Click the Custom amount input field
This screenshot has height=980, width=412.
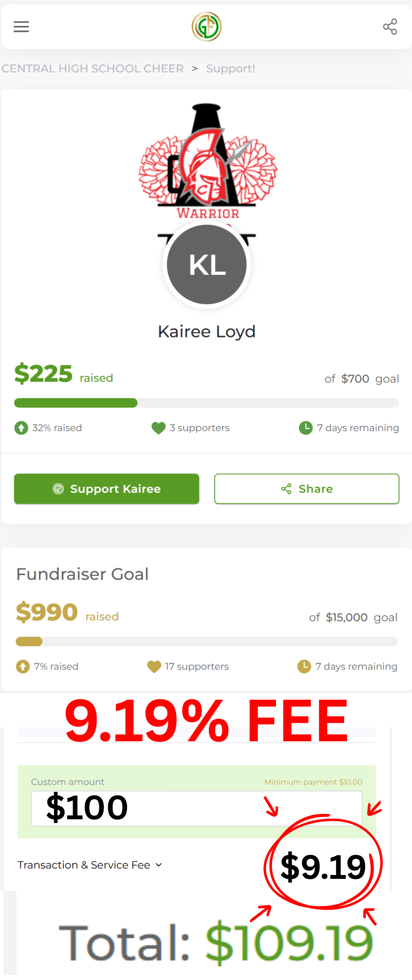(196, 808)
